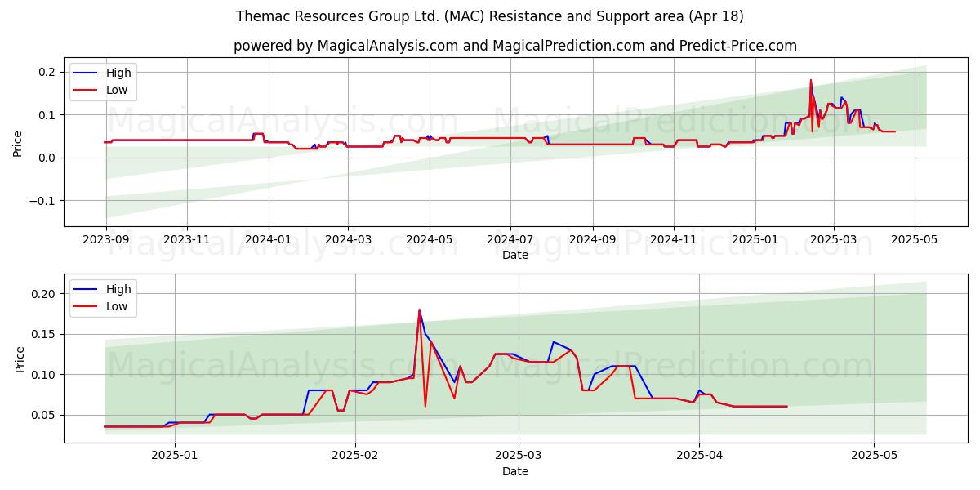This screenshot has width=980, height=490.
Task: Click the '2024-11' tick label
Action: point(674,239)
